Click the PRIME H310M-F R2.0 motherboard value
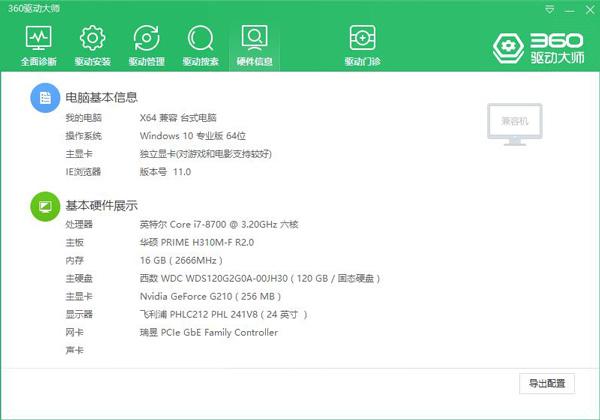 click(197, 243)
